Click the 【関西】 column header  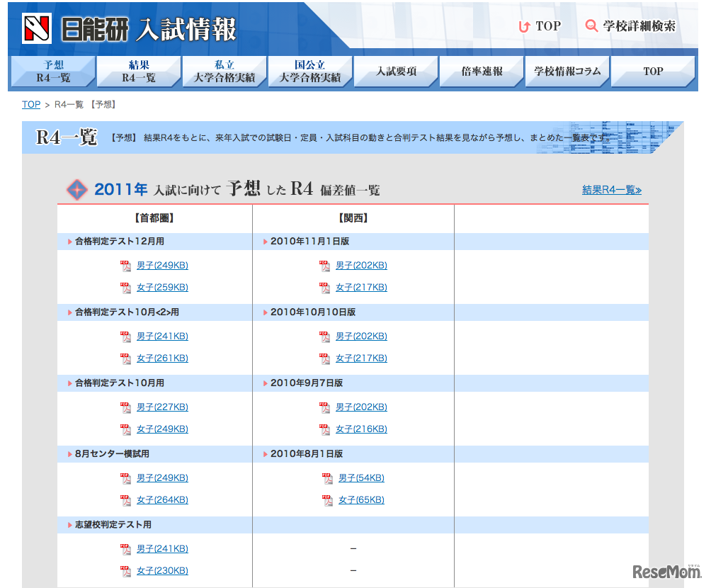[x=353, y=218]
